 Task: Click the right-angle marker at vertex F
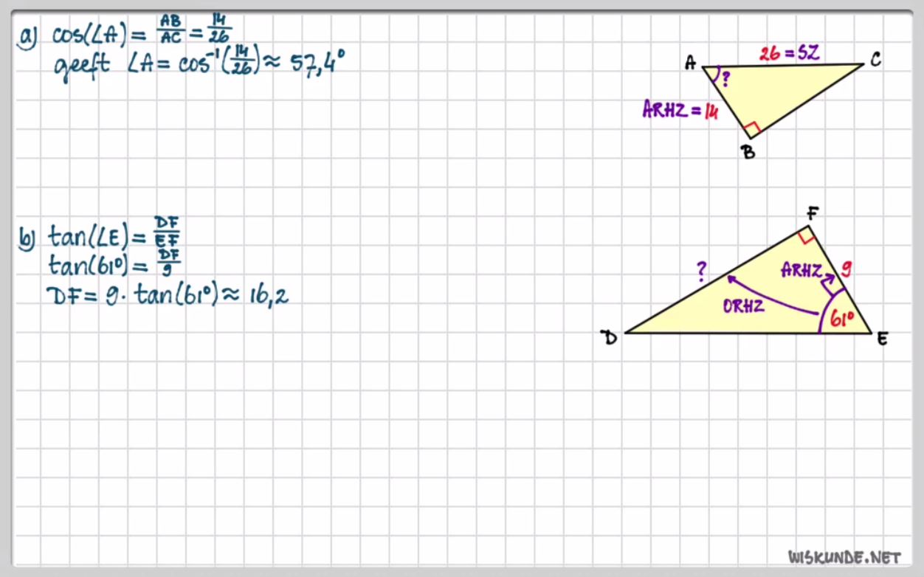click(805, 235)
